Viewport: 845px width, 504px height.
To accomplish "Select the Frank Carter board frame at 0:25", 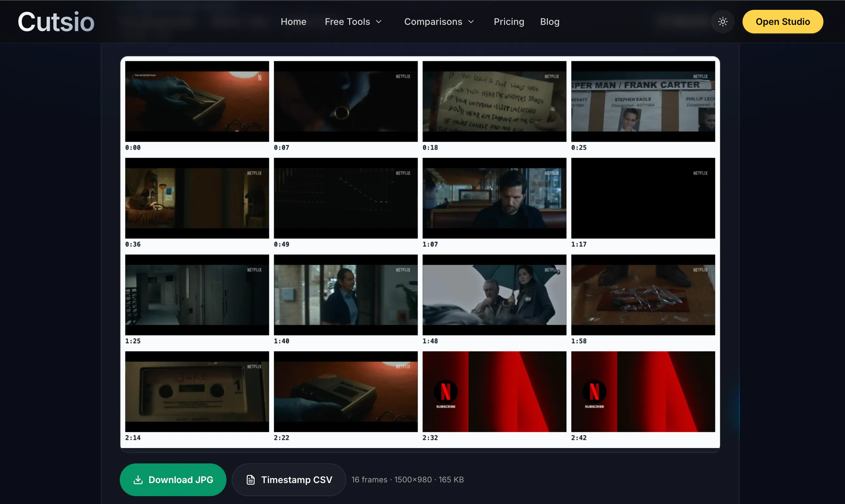I will pyautogui.click(x=643, y=101).
